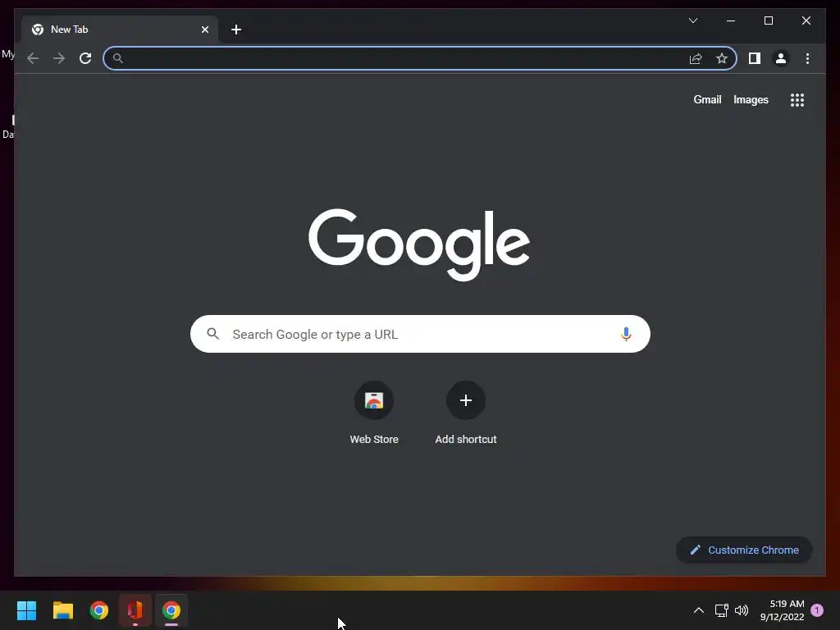Screen dimensions: 840x630
Task: Open the Web Store shortcut
Action: [374, 413]
